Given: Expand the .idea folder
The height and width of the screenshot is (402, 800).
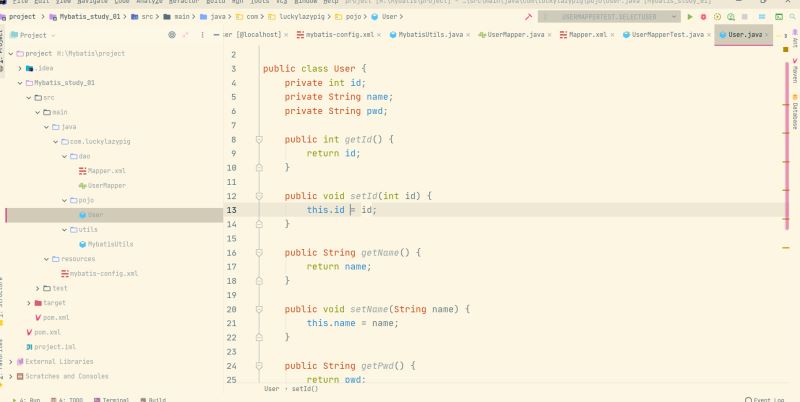Looking at the screenshot, I should [20, 68].
